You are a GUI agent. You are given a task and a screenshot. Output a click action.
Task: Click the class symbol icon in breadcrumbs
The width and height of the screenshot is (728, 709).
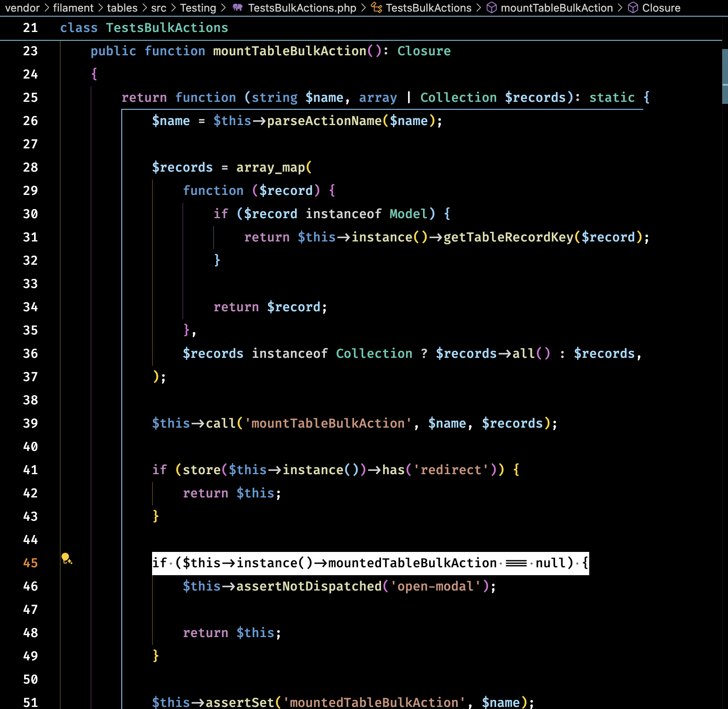[x=376, y=7]
